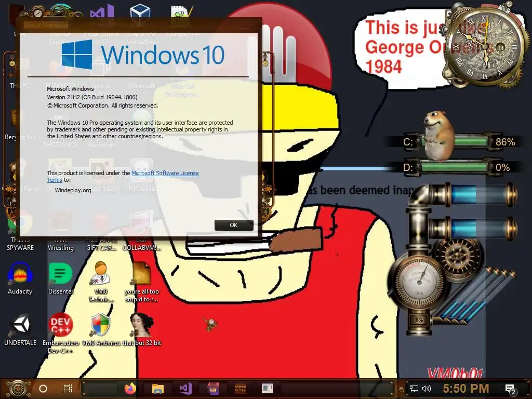The image size is (532, 399).
Task: Open File Explorer from the taskbar
Action: point(158,389)
